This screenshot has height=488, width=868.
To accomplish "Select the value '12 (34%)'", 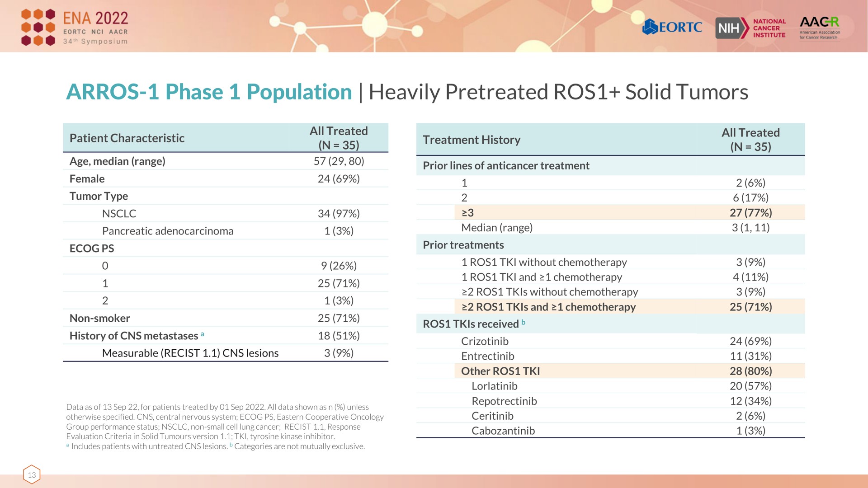I will (x=750, y=401).
